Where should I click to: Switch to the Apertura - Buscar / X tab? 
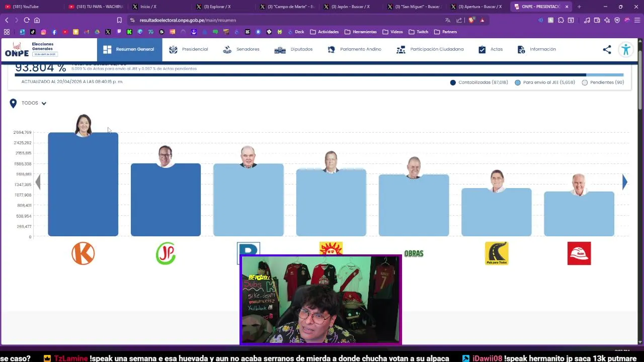pyautogui.click(x=479, y=7)
